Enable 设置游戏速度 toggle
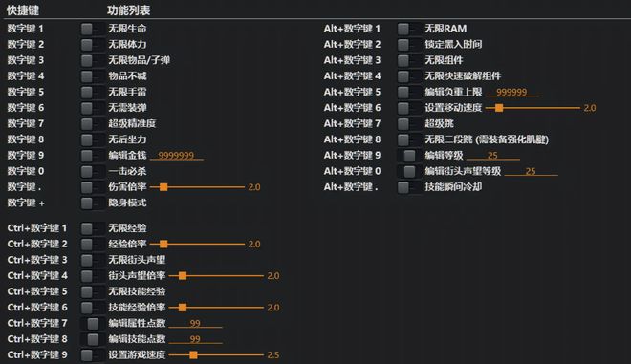Viewport: 631px width, 364px height. point(92,354)
